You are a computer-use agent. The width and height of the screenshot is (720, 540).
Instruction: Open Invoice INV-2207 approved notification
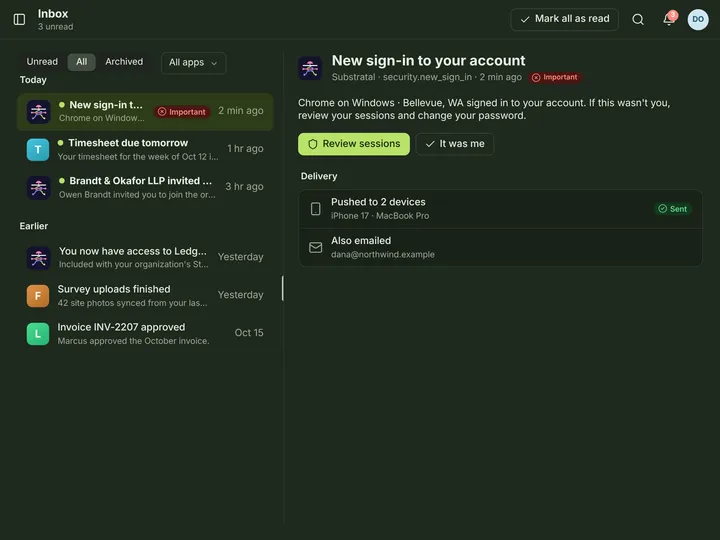click(145, 334)
